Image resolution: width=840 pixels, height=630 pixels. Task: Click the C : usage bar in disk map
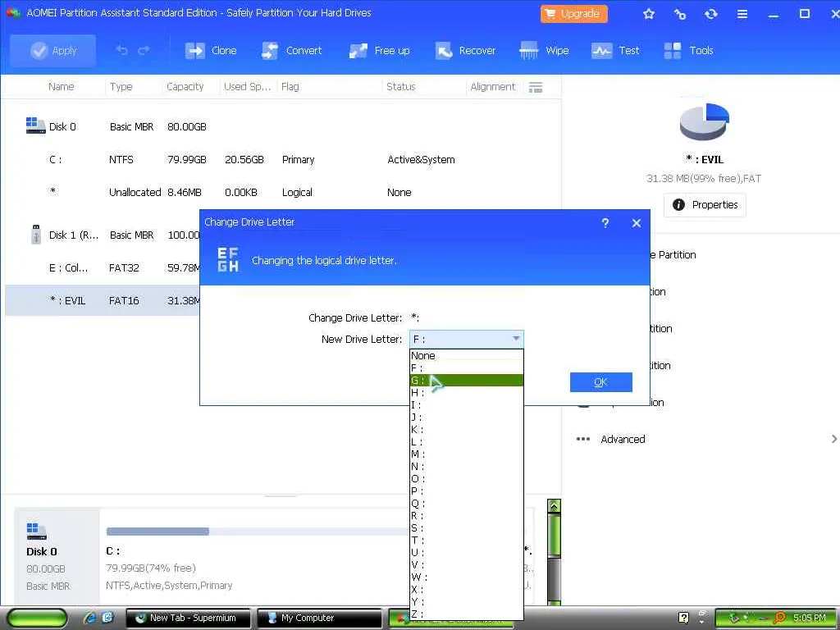pyautogui.click(x=257, y=532)
